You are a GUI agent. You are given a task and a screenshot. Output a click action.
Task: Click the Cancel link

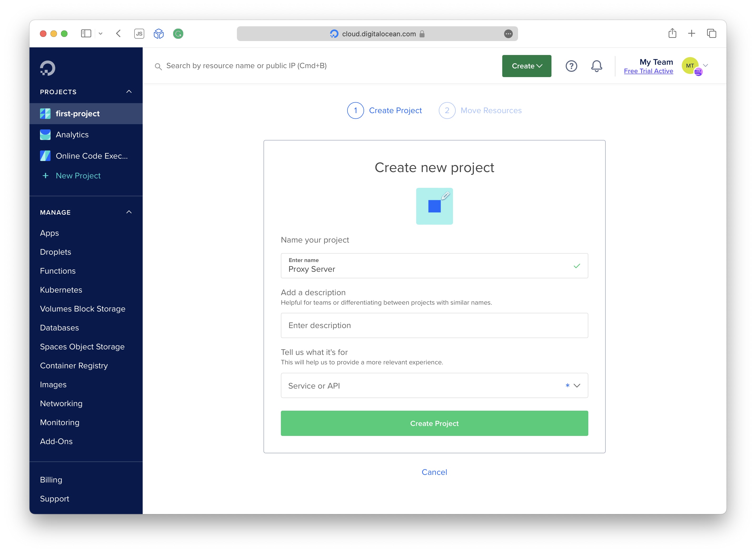[x=434, y=472]
